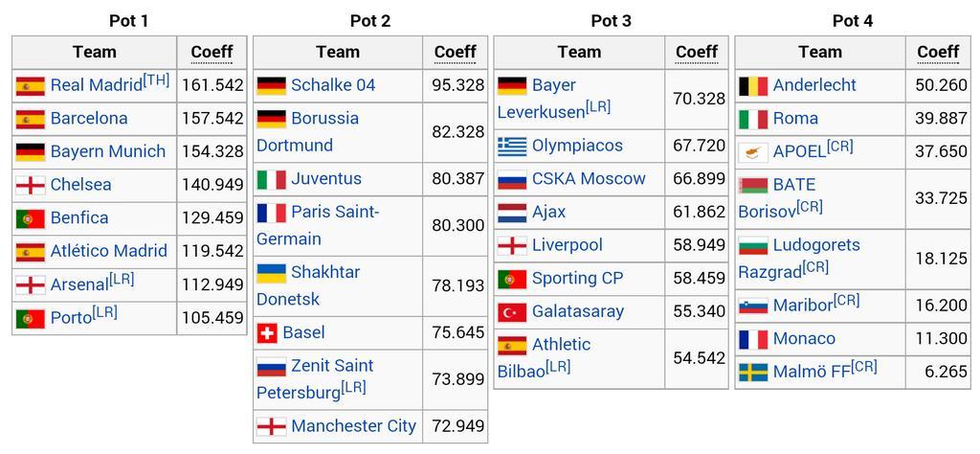Click the Coeff header in Pot 4
The image size is (980, 454).
(x=938, y=52)
